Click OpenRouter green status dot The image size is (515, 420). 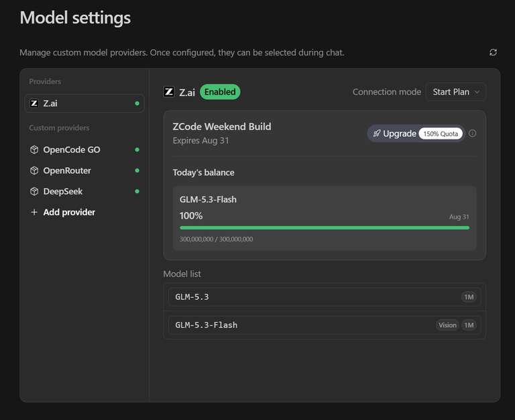click(137, 170)
